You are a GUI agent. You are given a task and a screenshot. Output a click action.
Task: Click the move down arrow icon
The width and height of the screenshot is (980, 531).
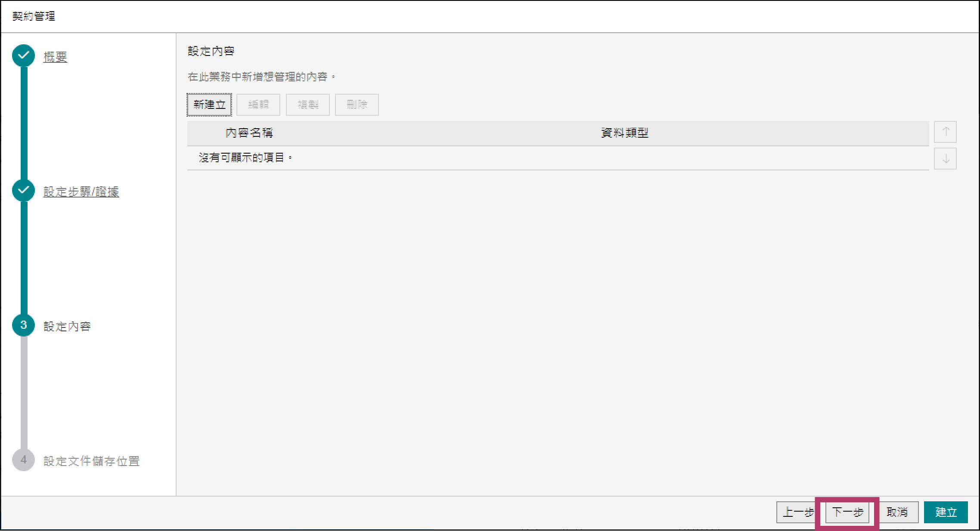(x=945, y=159)
